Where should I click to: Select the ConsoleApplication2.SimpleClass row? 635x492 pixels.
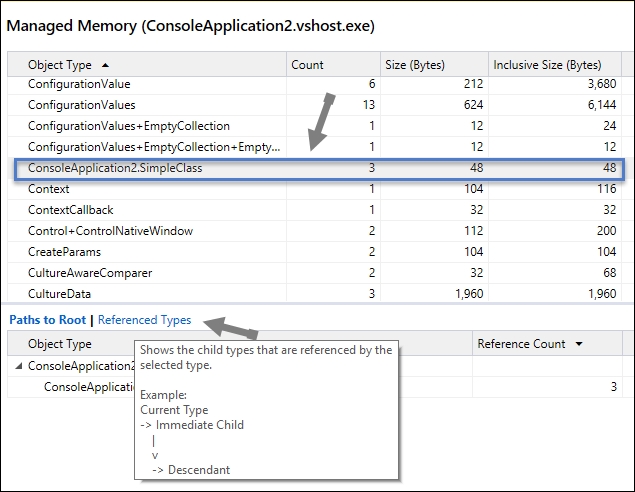pyautogui.click(x=320, y=168)
